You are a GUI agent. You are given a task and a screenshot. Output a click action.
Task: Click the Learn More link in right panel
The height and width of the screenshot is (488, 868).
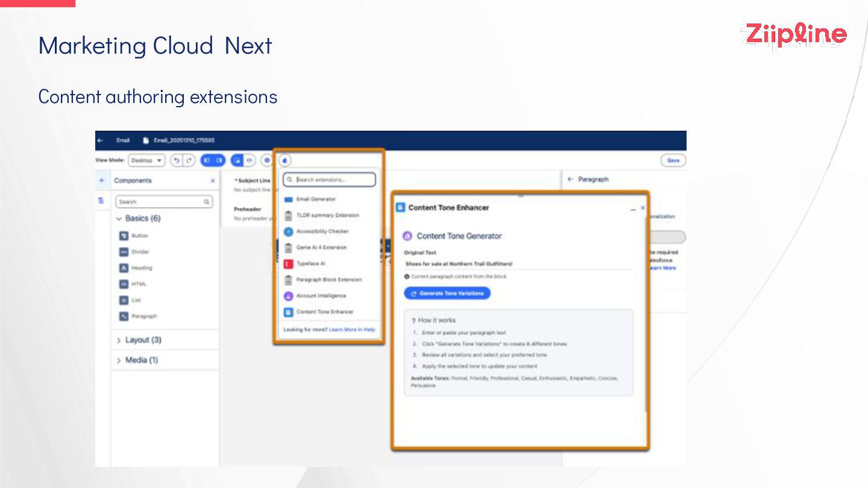662,268
